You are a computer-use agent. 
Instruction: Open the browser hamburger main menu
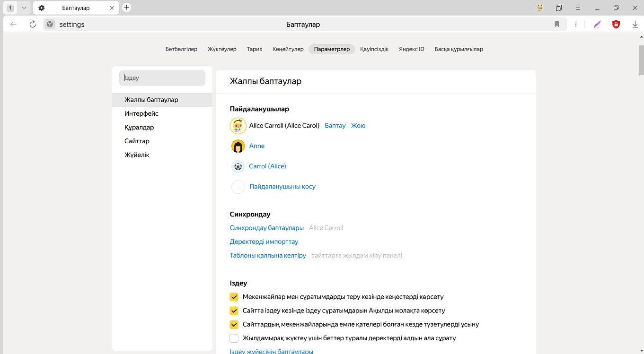[x=578, y=8]
